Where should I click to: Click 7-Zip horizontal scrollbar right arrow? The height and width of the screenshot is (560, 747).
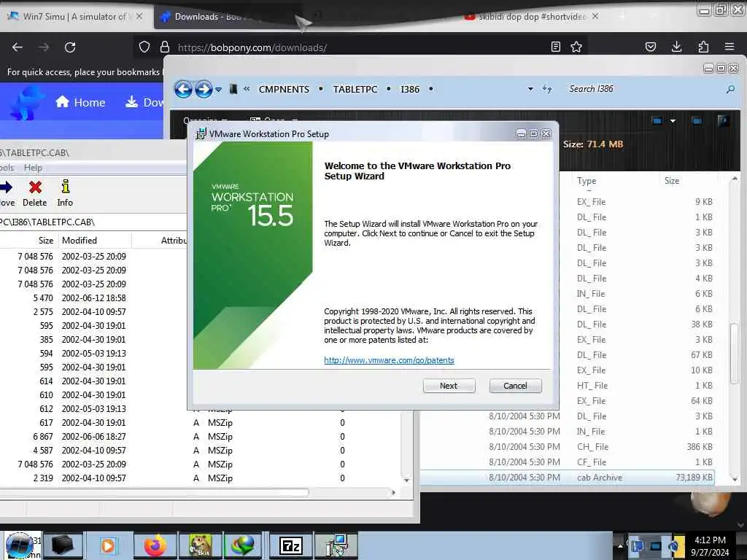(x=393, y=492)
